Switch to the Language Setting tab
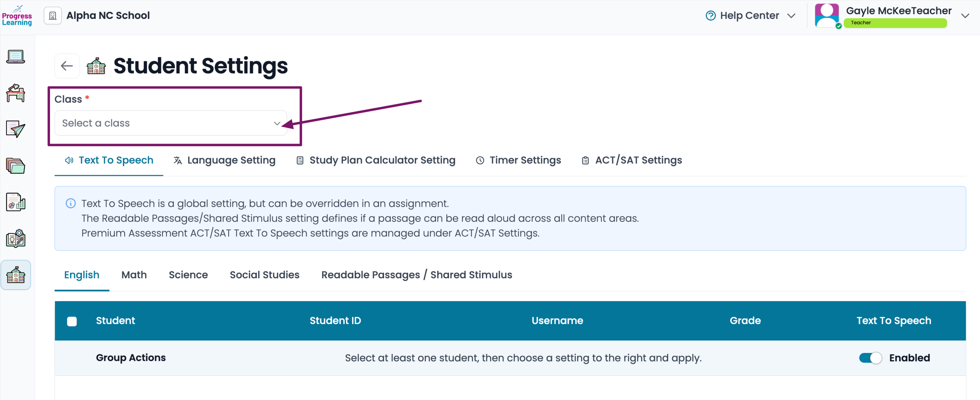Image resolution: width=980 pixels, height=400 pixels. point(224,160)
